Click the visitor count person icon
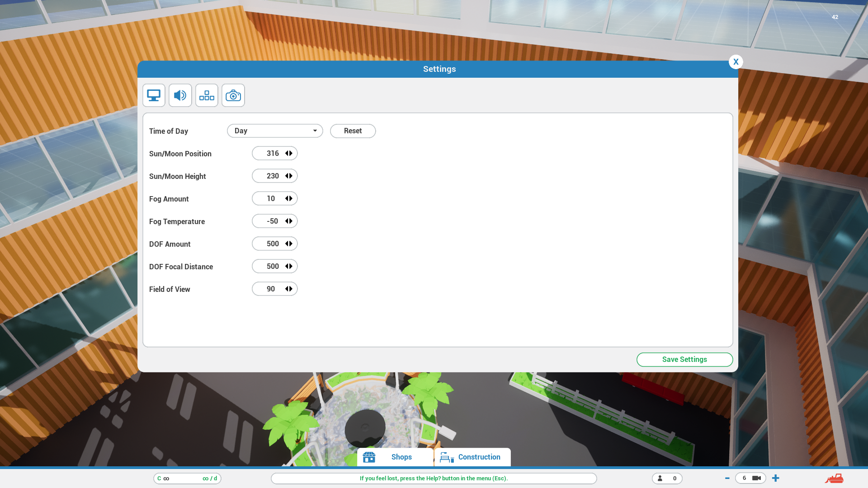This screenshot has width=868, height=488. pyautogui.click(x=660, y=478)
